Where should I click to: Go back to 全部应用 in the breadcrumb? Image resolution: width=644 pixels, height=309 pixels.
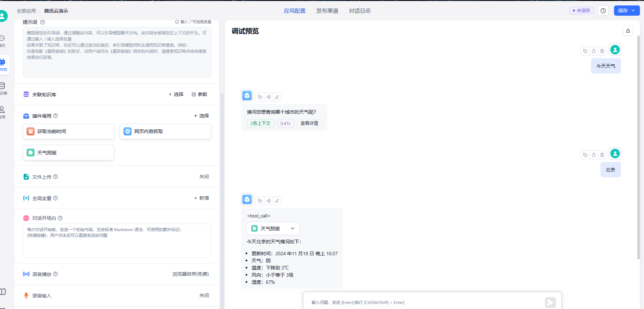(26, 11)
